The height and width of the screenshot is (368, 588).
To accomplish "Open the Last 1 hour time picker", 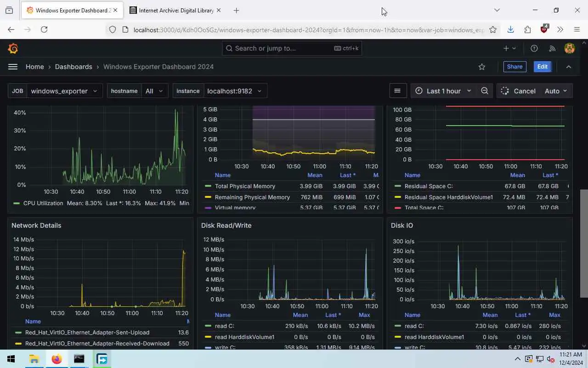I will point(443,91).
